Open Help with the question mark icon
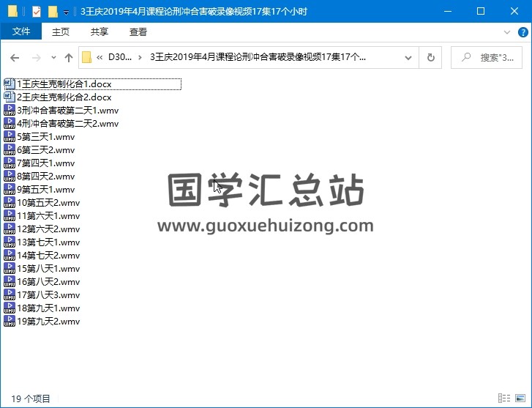 click(522, 32)
